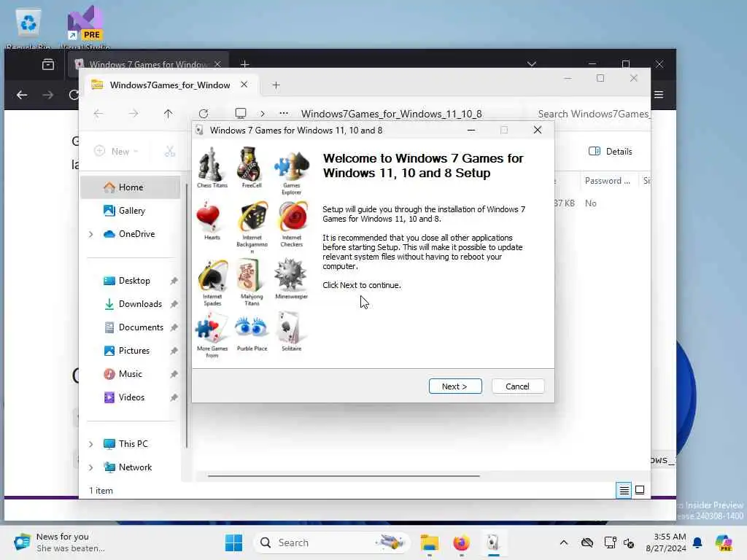Close the setup dialog window
The height and width of the screenshot is (560, 747).
pos(538,130)
